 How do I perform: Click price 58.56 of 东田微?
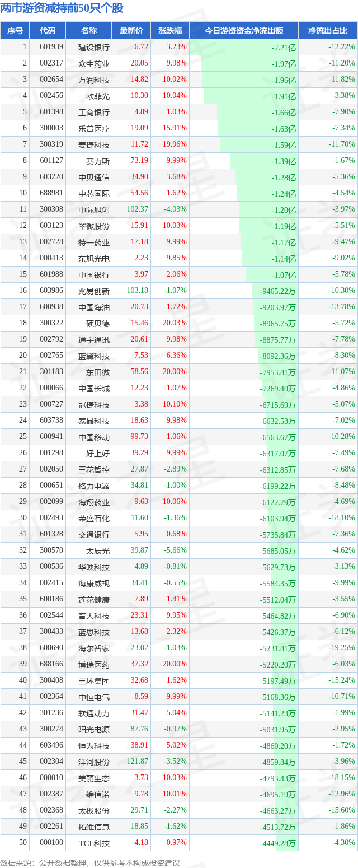click(x=139, y=372)
